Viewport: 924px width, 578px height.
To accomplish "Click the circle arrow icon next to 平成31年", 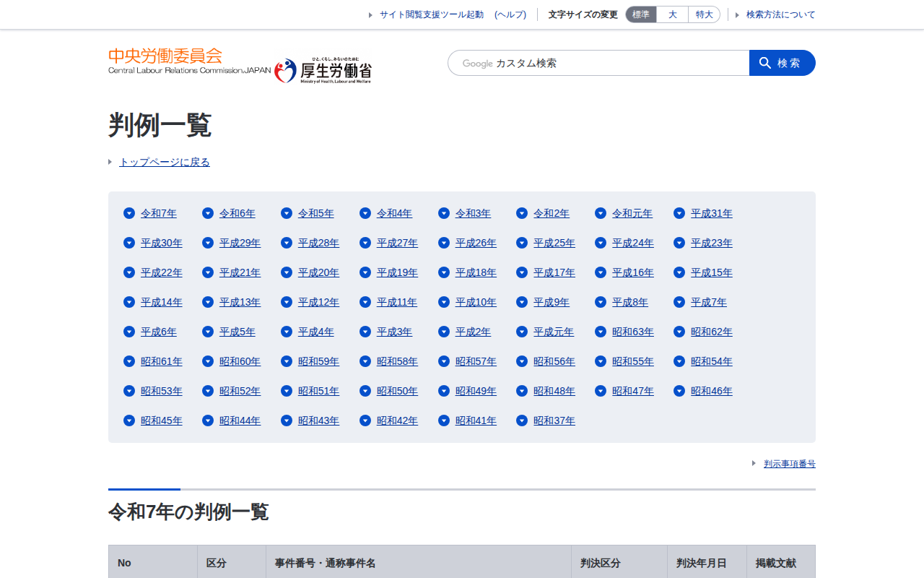I will coord(679,213).
